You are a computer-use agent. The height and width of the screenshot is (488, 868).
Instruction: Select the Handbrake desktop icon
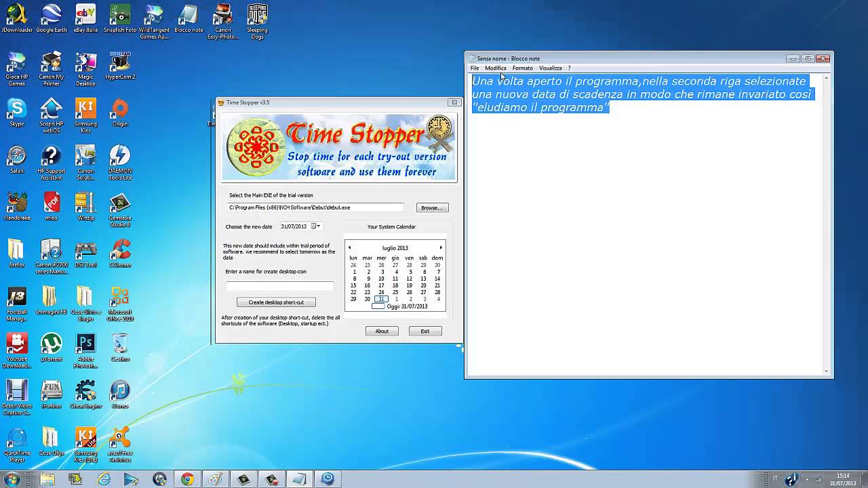pos(16,206)
